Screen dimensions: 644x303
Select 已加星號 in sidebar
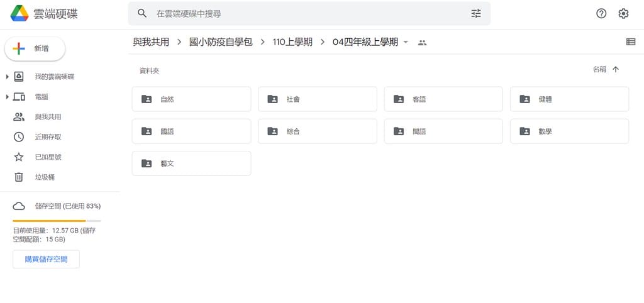coord(48,157)
